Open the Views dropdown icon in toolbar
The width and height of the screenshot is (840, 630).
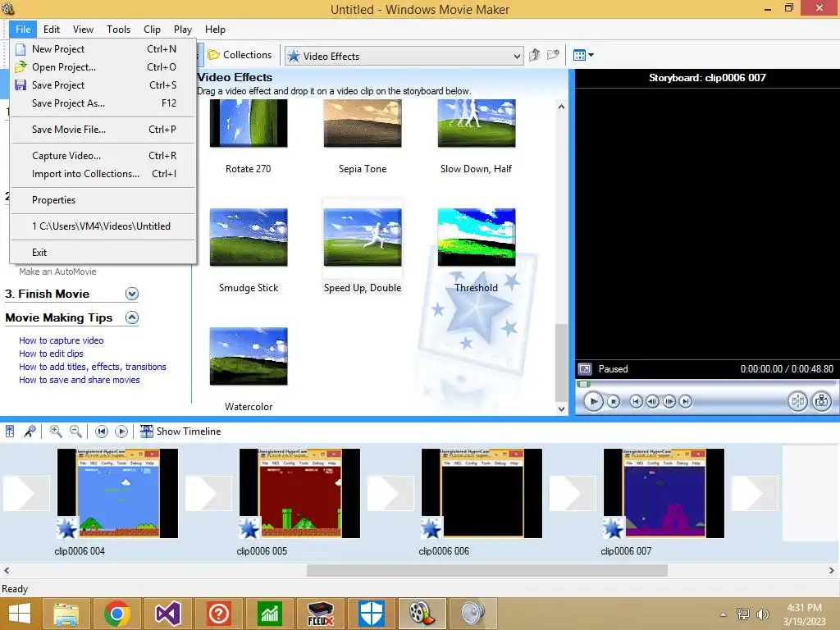point(583,55)
